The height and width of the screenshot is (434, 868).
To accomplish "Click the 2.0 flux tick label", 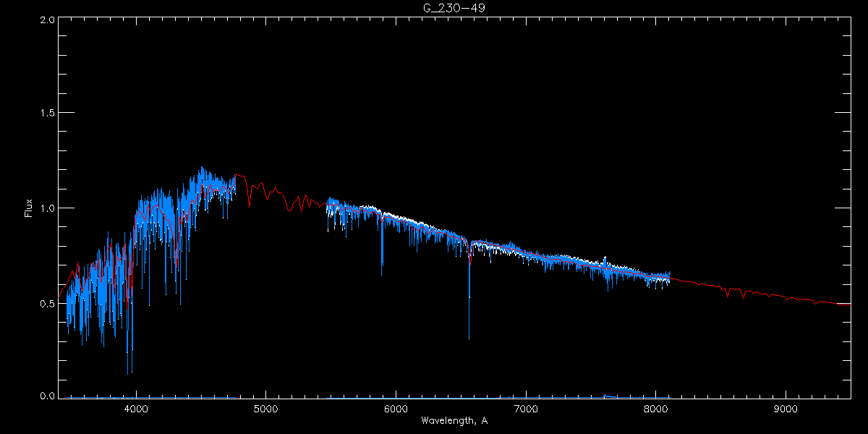I will (x=47, y=20).
